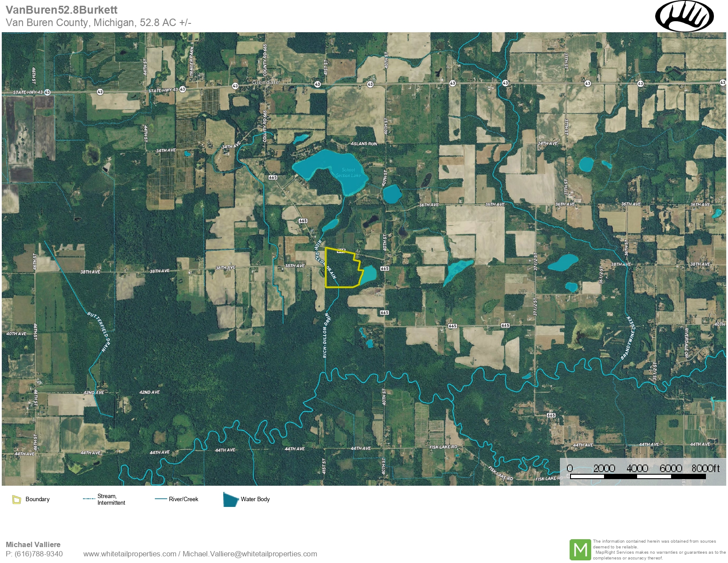Click the yellow Boundary legend icon
728x563 pixels.
[17, 499]
